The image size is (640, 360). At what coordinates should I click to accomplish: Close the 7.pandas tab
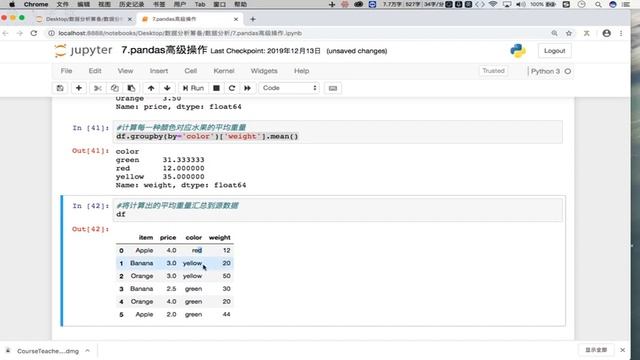pos(236,19)
